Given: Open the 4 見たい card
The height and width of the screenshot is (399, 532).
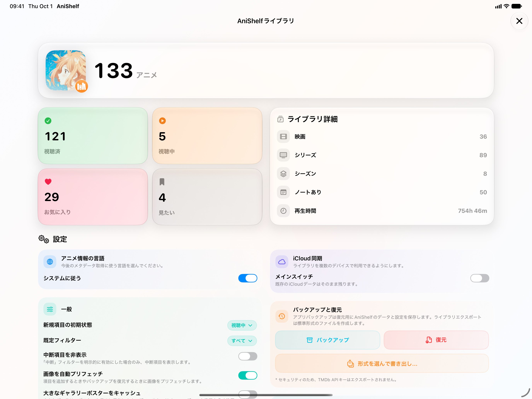Looking at the screenshot, I should coord(207,197).
